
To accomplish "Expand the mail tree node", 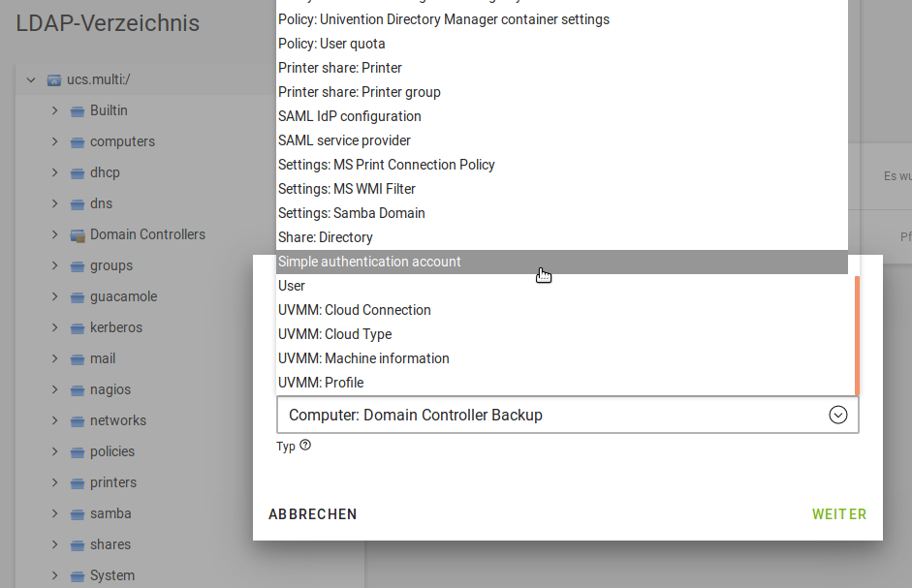I will (54, 358).
